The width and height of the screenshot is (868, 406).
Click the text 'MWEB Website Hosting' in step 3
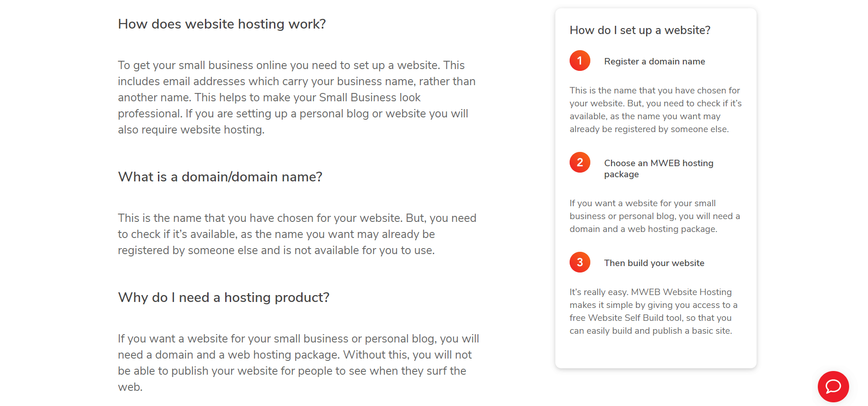[681, 292]
